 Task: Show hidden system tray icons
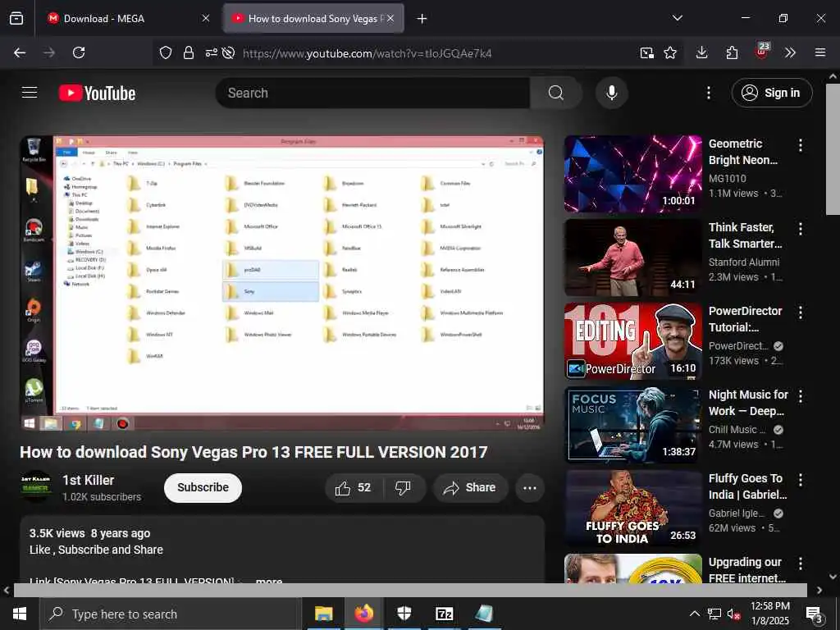coord(694,614)
